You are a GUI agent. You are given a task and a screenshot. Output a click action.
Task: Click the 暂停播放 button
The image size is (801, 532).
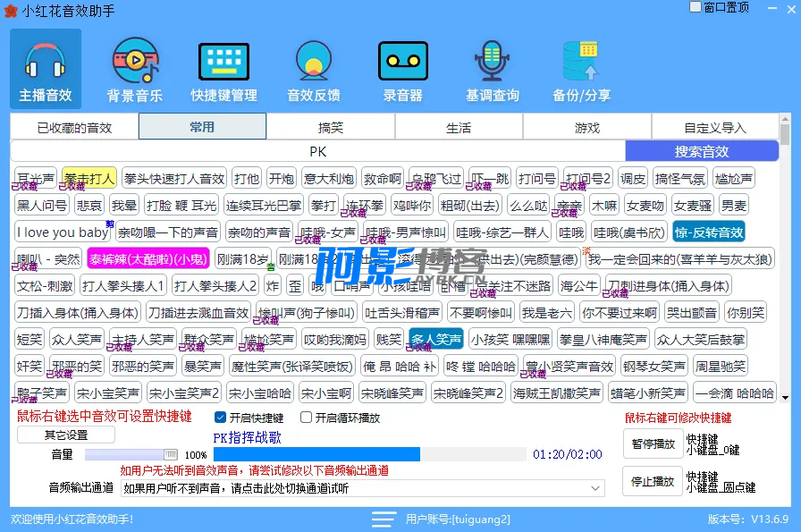click(x=652, y=443)
